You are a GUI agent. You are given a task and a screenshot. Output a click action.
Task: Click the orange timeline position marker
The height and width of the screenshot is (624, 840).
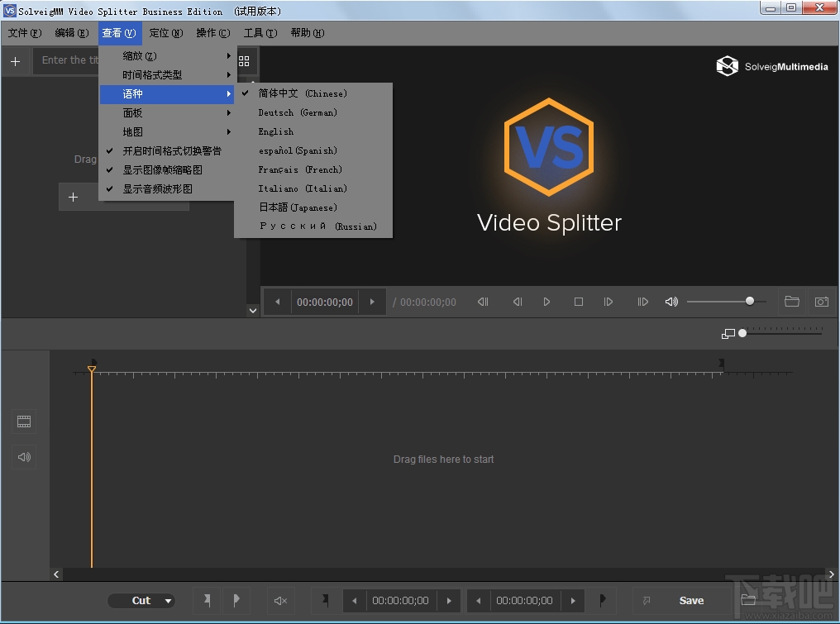pos(92,369)
